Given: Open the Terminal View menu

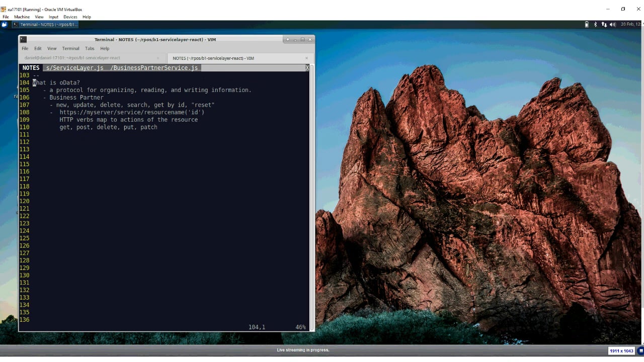Looking at the screenshot, I should (52, 49).
